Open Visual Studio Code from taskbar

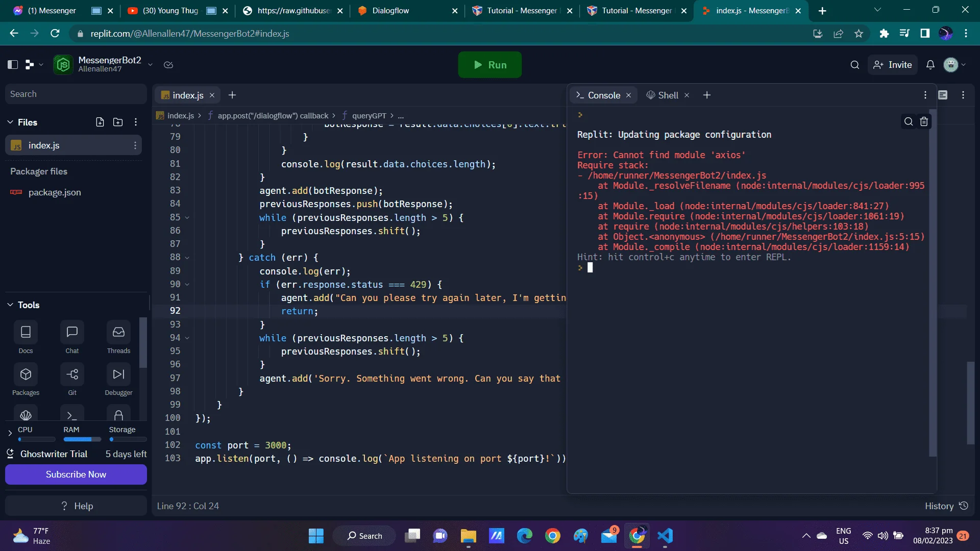665,536
